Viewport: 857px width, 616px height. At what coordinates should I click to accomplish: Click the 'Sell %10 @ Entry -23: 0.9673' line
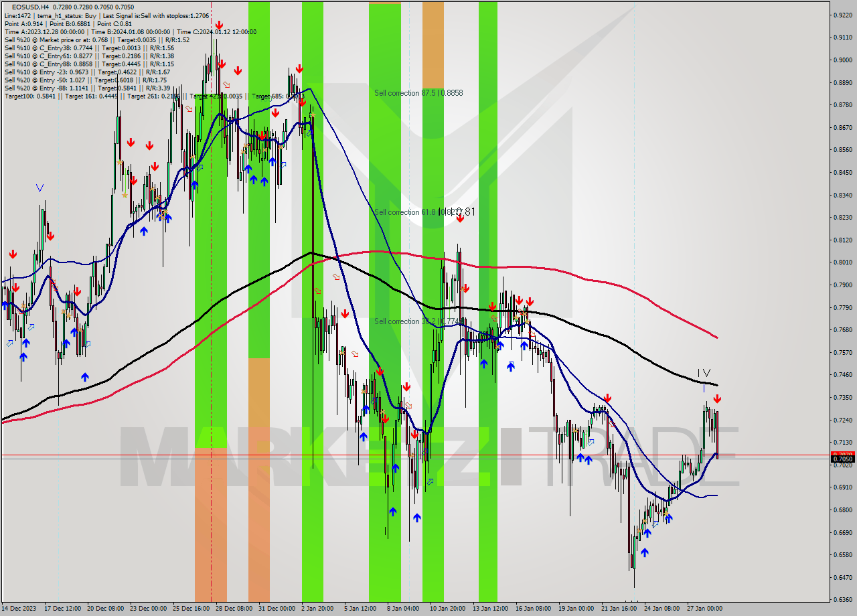pyautogui.click(x=87, y=72)
